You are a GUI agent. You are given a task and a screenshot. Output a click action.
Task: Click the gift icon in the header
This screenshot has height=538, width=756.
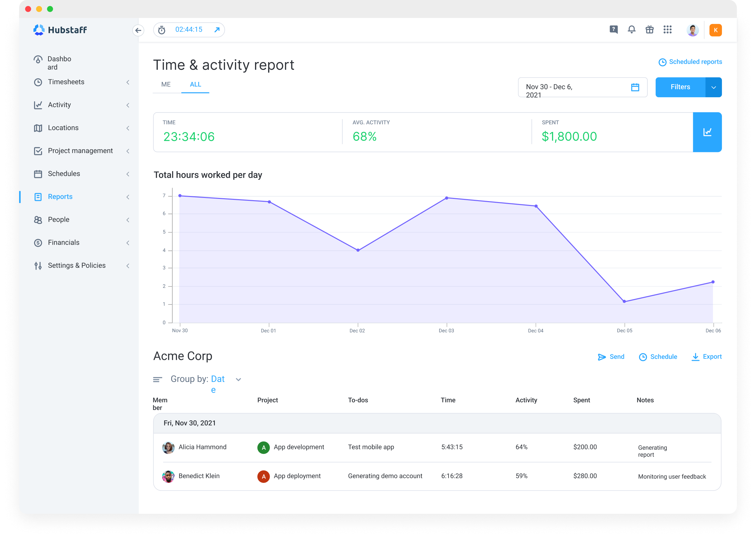649,30
